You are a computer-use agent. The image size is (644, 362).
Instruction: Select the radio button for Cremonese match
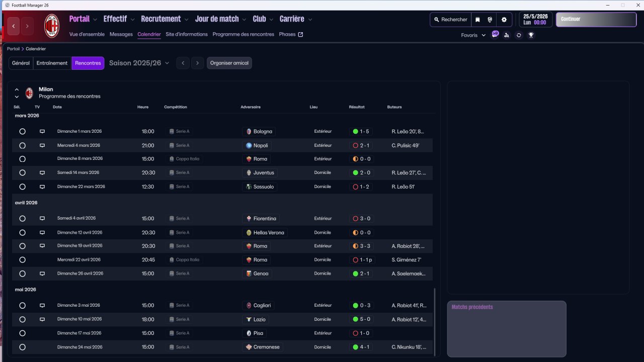[x=22, y=347]
